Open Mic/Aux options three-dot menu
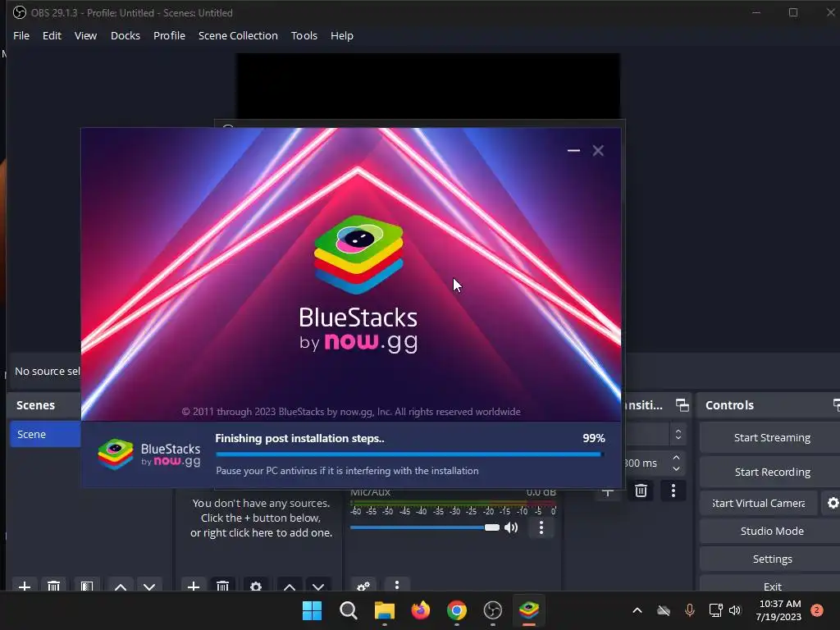The height and width of the screenshot is (630, 840). click(541, 527)
